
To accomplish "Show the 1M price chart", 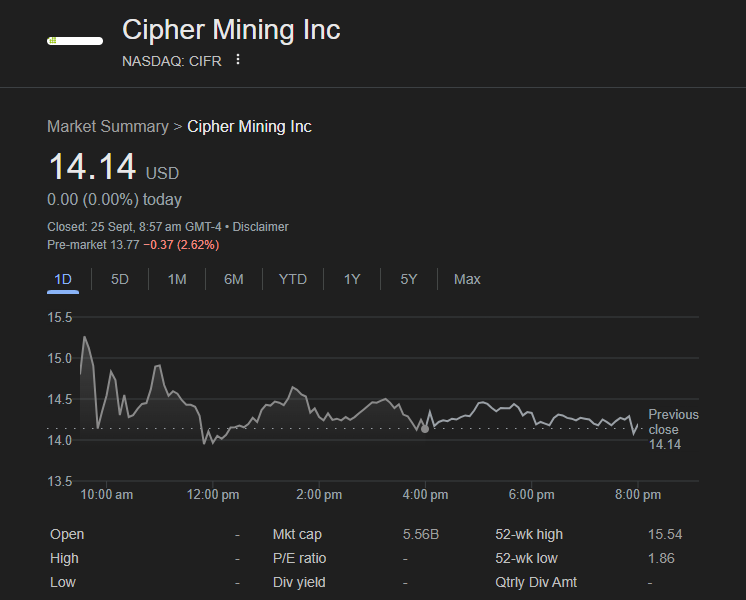I will point(177,279).
